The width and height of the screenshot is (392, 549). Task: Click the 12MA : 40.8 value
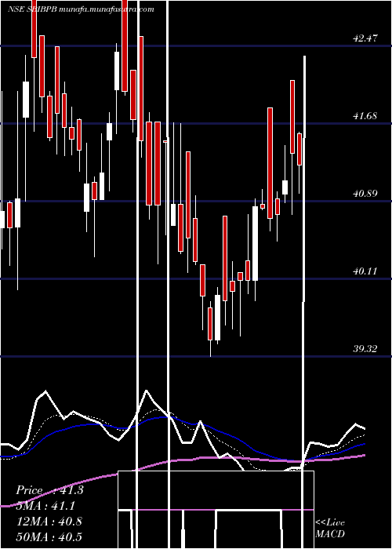[49, 522]
